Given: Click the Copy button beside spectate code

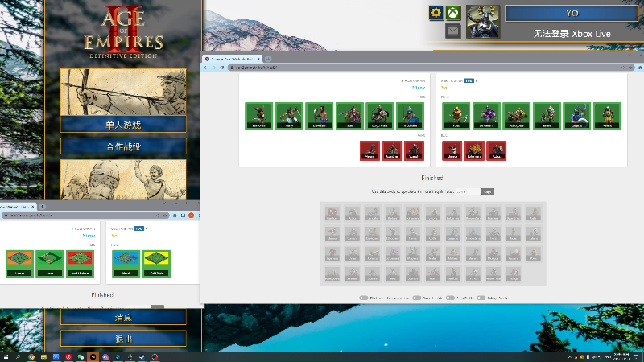Looking at the screenshot, I should pyautogui.click(x=488, y=191).
